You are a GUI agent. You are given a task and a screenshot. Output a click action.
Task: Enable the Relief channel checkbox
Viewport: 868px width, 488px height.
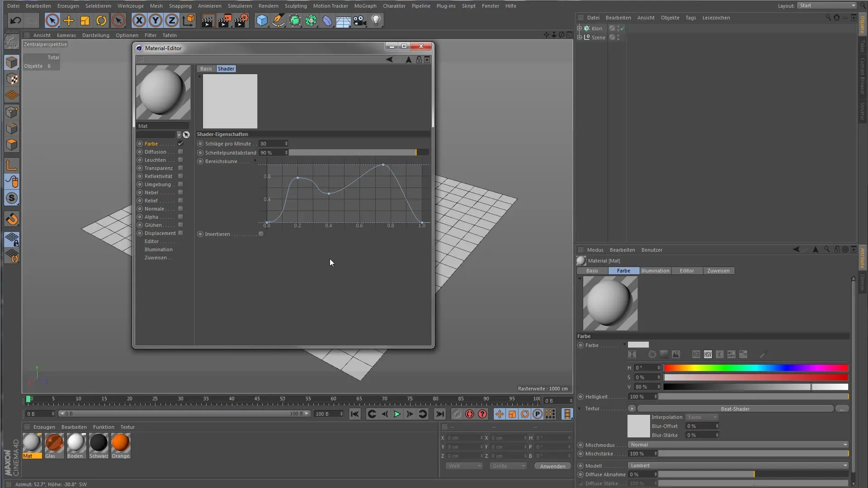(x=180, y=201)
